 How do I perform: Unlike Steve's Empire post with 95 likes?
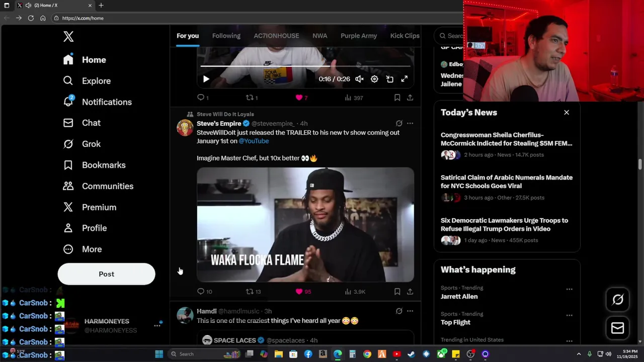[303, 292]
